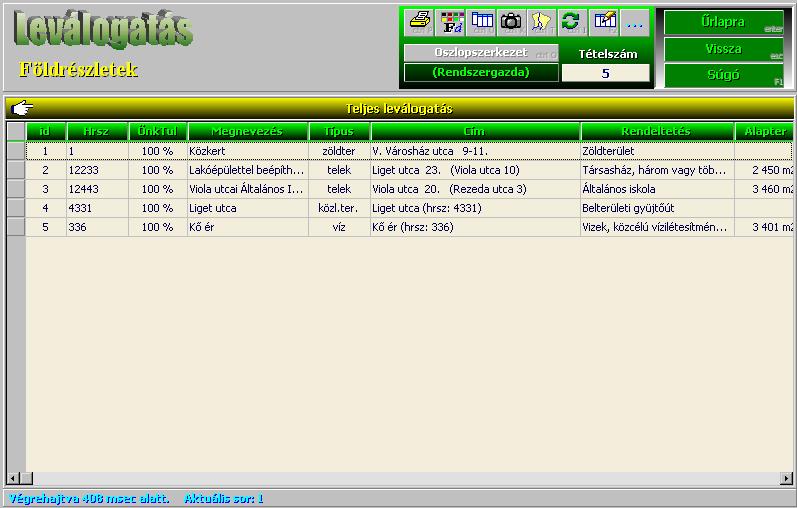This screenshot has height=508, width=797.
Task: Click the printer icon in toolbar
Action: click(x=421, y=21)
